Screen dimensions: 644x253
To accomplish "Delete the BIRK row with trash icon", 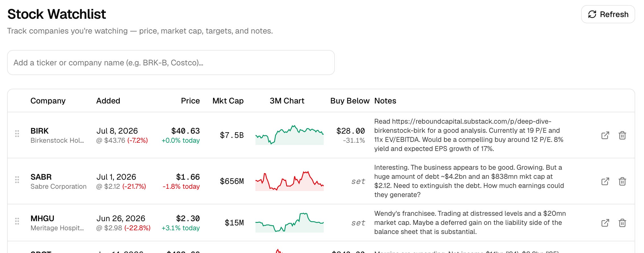I will pos(622,135).
